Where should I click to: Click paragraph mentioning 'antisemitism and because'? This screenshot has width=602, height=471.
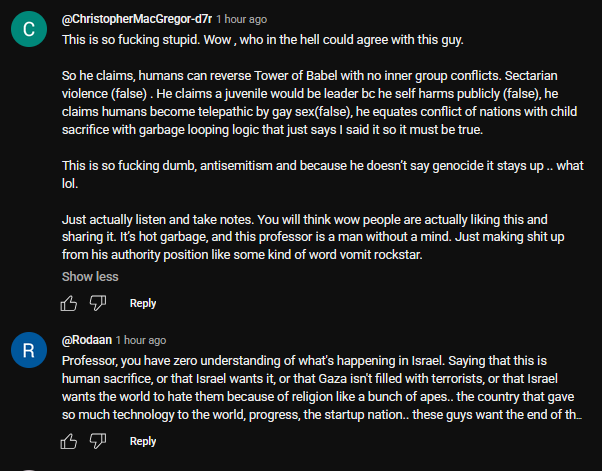point(322,174)
